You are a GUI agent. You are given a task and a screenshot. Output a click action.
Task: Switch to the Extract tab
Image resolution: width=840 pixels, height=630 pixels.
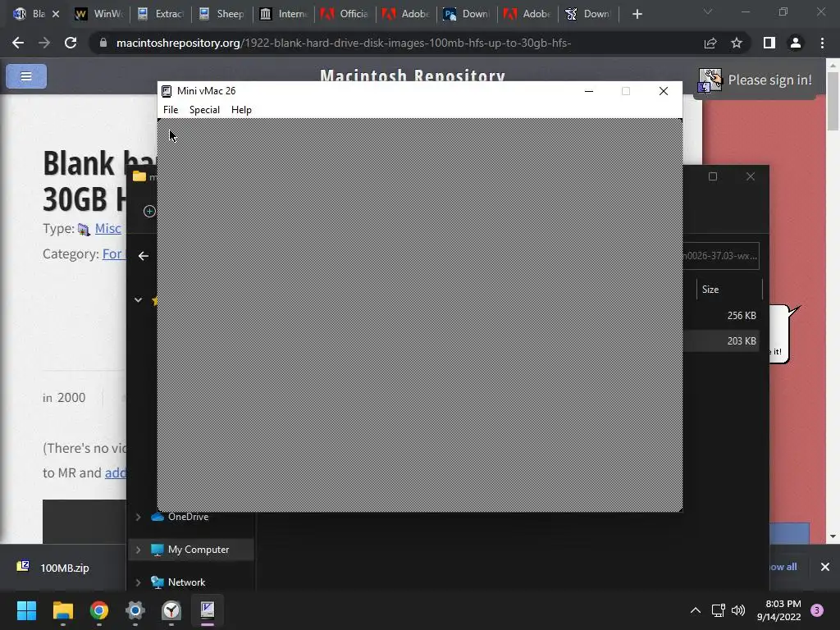(161, 14)
